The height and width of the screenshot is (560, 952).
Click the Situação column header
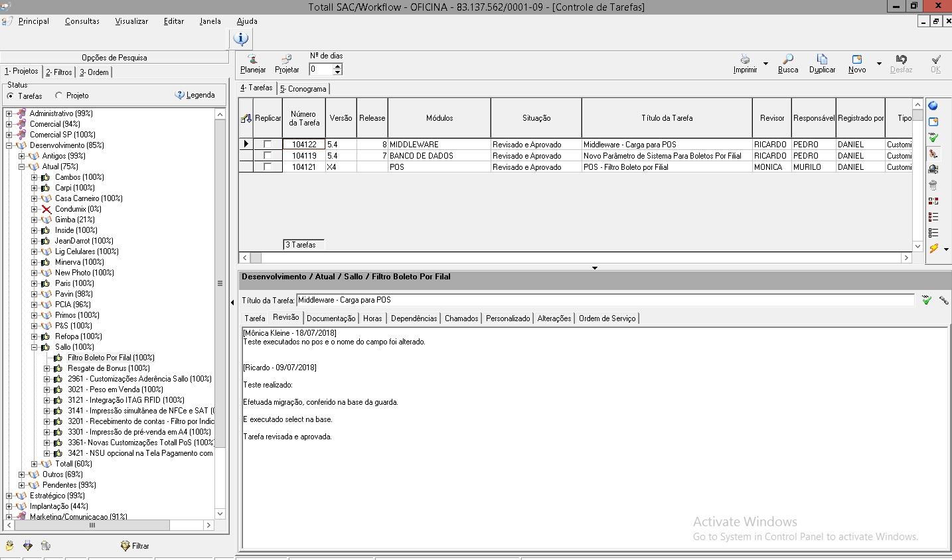(536, 118)
